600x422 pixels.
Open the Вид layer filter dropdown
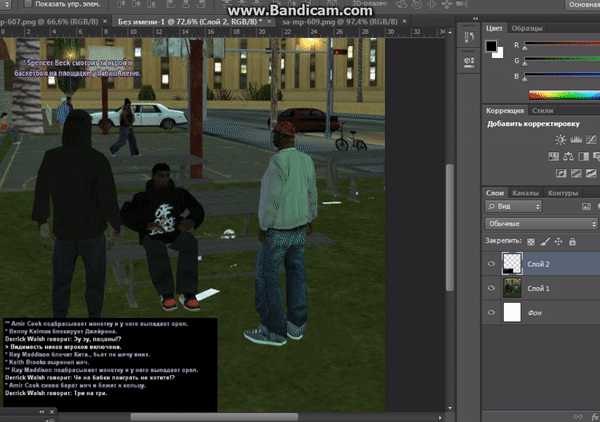[x=513, y=207]
